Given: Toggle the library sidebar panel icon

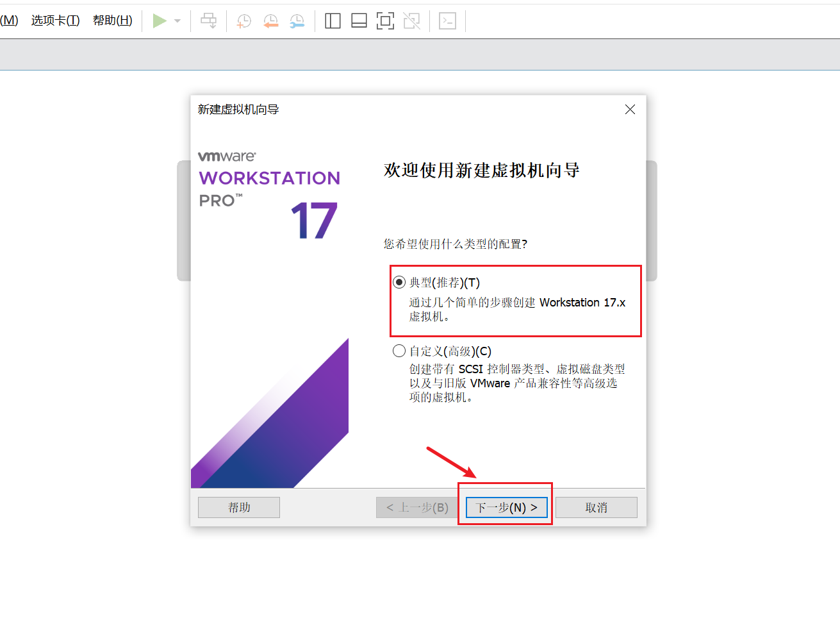Looking at the screenshot, I should [333, 21].
